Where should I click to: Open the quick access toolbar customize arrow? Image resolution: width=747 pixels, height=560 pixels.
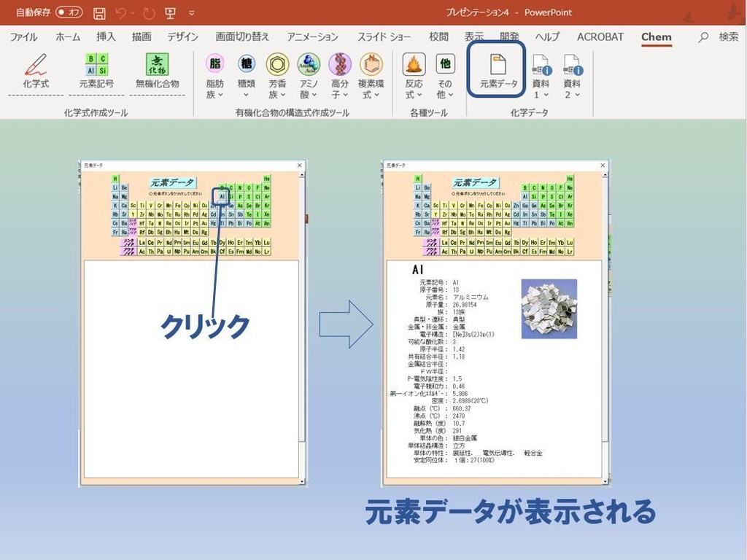tap(192, 13)
